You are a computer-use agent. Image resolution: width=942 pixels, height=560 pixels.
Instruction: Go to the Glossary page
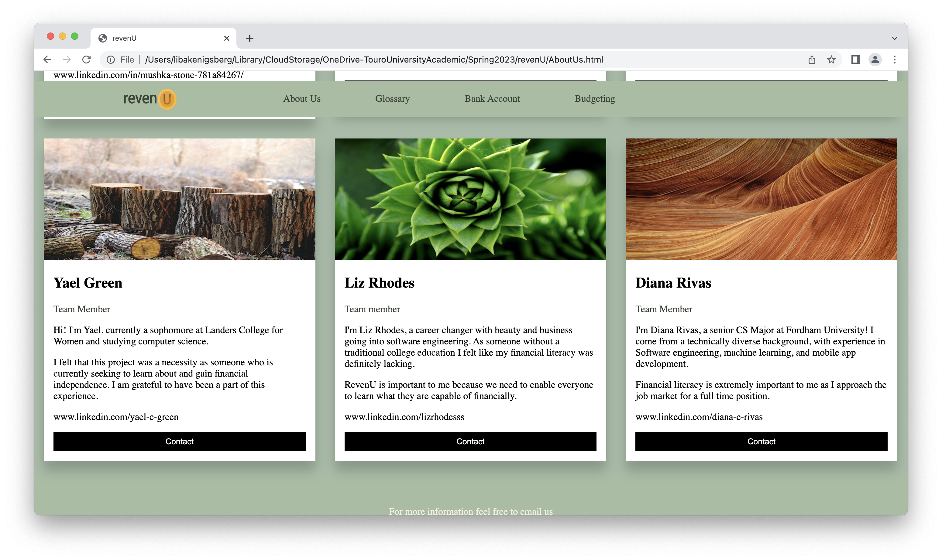coord(392,99)
